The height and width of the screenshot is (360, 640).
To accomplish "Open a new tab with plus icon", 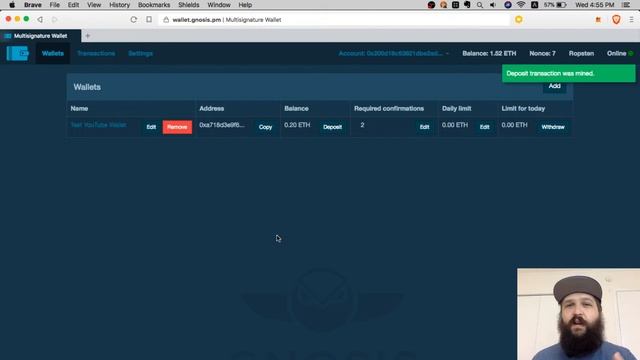I will pyautogui.click(x=87, y=36).
